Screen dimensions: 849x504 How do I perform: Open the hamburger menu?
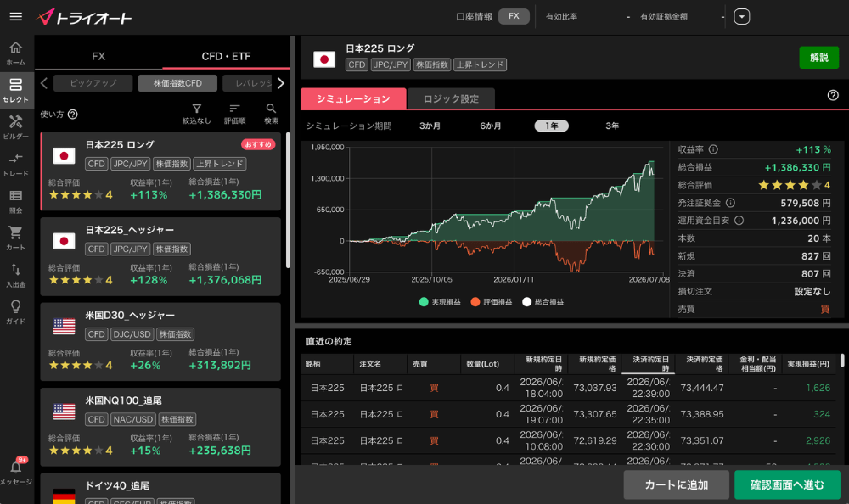coord(15,16)
